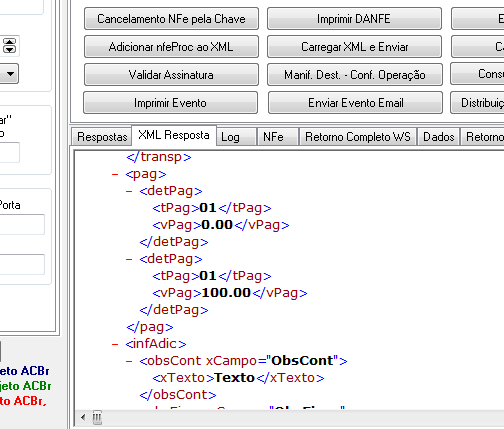This screenshot has height=429, width=504.
Task: Click the Validar Assinatura button
Action: (171, 75)
